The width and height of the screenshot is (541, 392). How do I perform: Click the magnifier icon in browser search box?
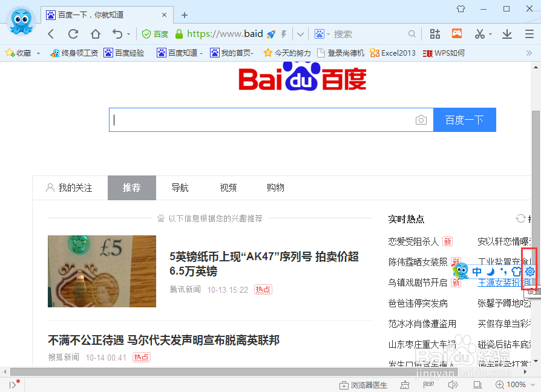coord(411,34)
